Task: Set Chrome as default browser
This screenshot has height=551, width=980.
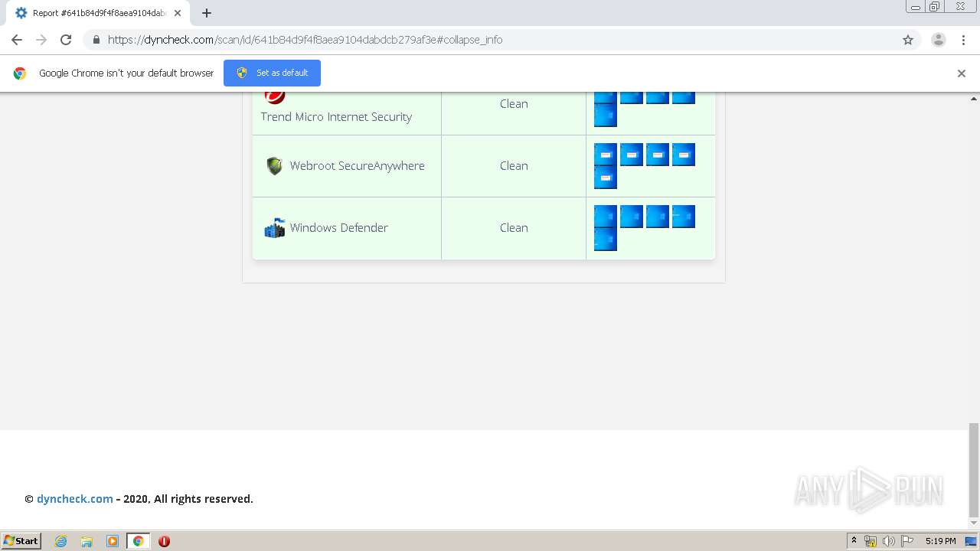Action: coord(272,73)
